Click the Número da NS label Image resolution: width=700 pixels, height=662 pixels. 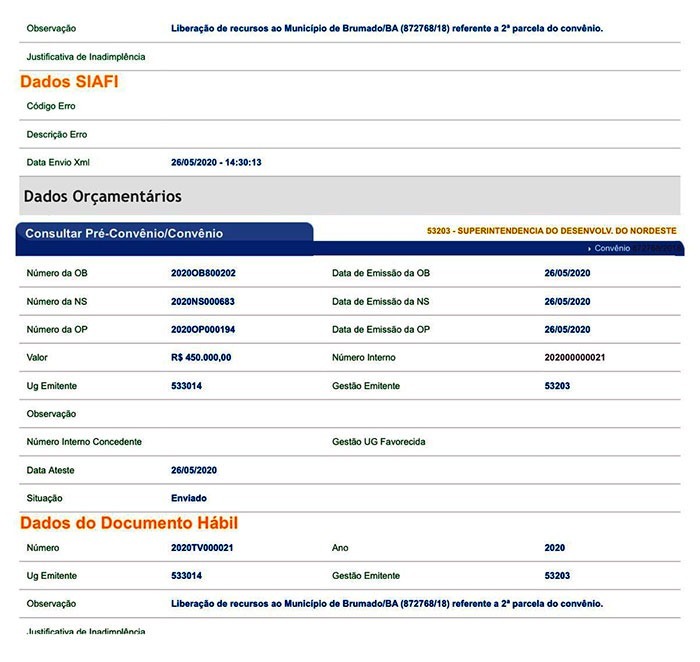57,302
